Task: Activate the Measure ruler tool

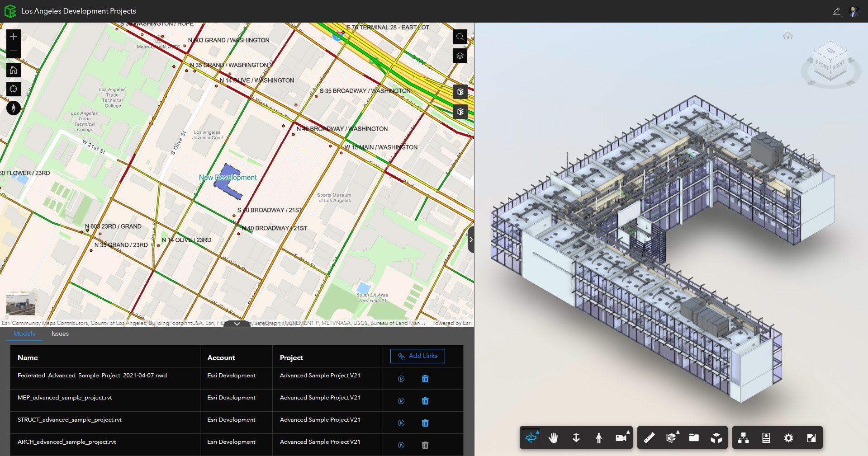Action: (x=649, y=437)
